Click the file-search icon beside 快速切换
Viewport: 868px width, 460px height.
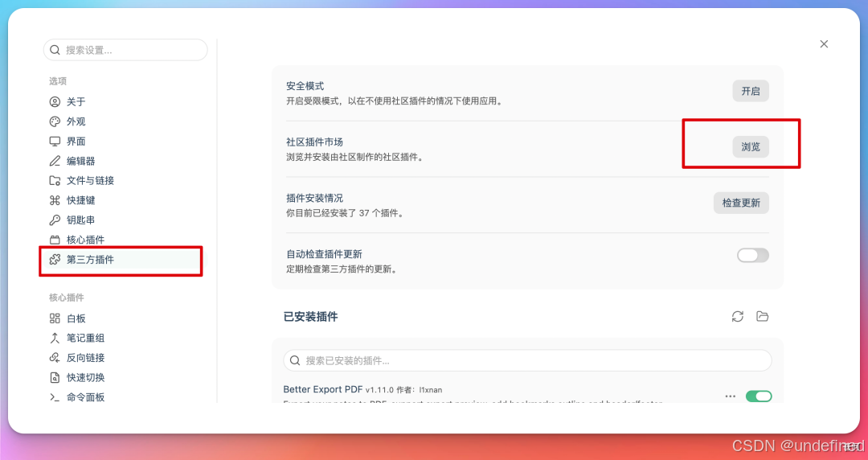point(55,377)
